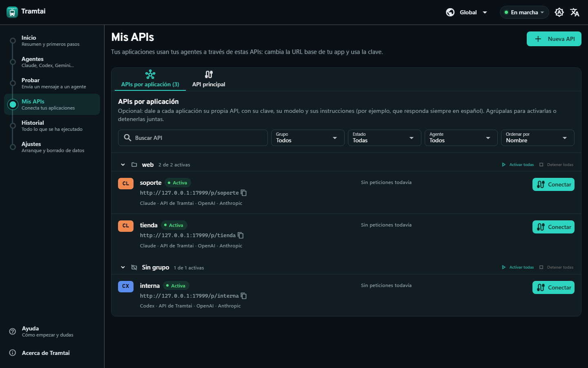Click the Sin grupo crossed folder icon
This screenshot has width=588, height=368.
134,267
